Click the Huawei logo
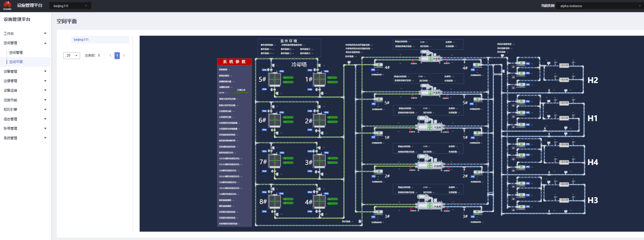644x240 pixels. tap(7, 5)
